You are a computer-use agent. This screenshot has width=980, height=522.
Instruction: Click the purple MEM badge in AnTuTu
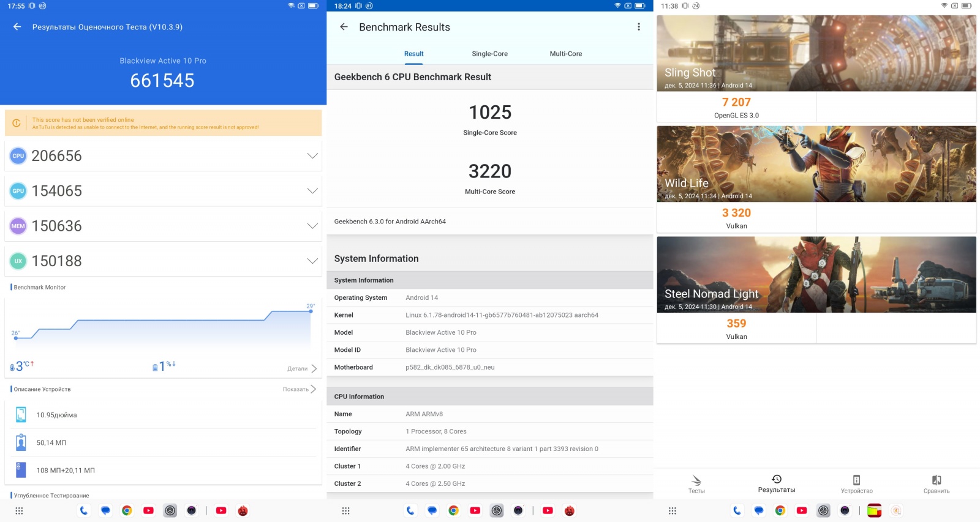(x=18, y=226)
